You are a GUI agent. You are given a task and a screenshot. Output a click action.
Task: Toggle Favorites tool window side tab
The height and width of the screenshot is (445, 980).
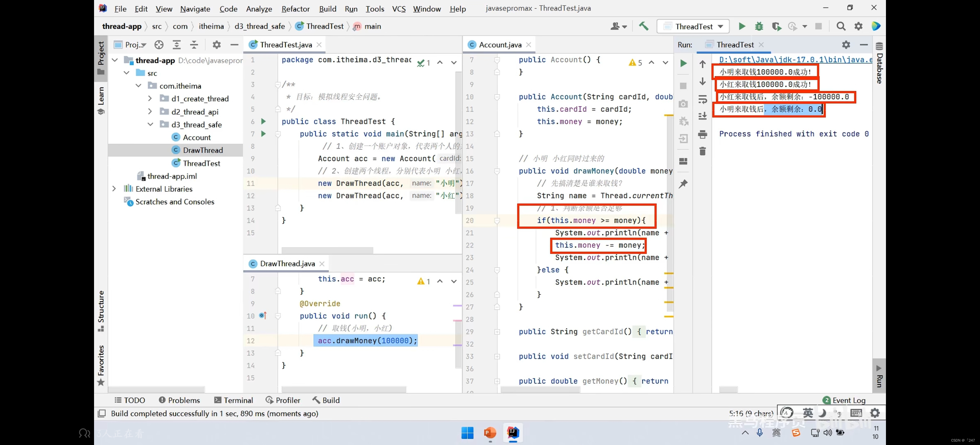click(101, 366)
